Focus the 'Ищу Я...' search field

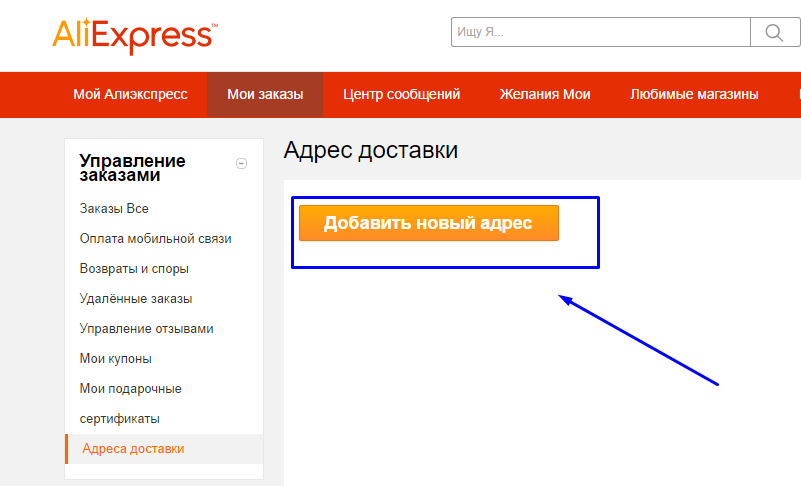[x=601, y=32]
